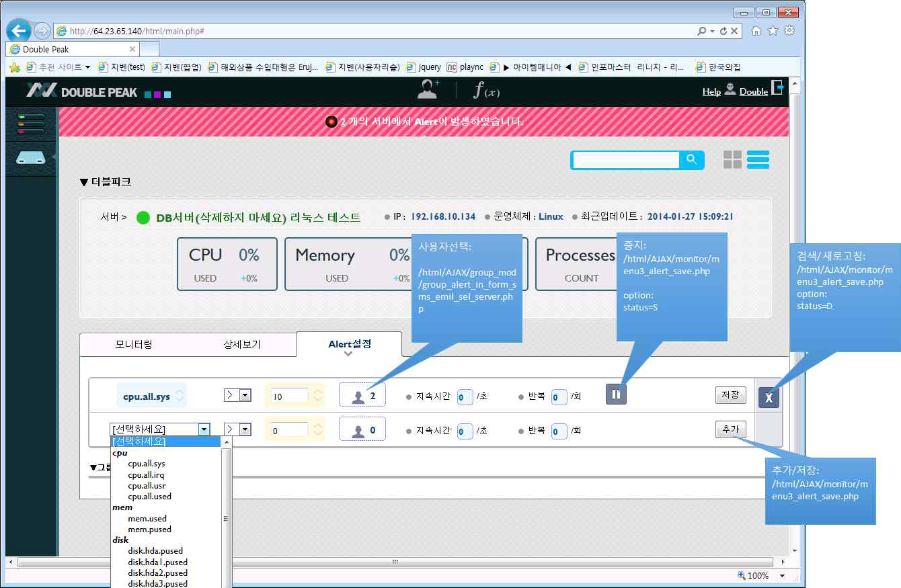Click the CPU usage card
Viewport: 901px width, 588px height.
(x=227, y=264)
